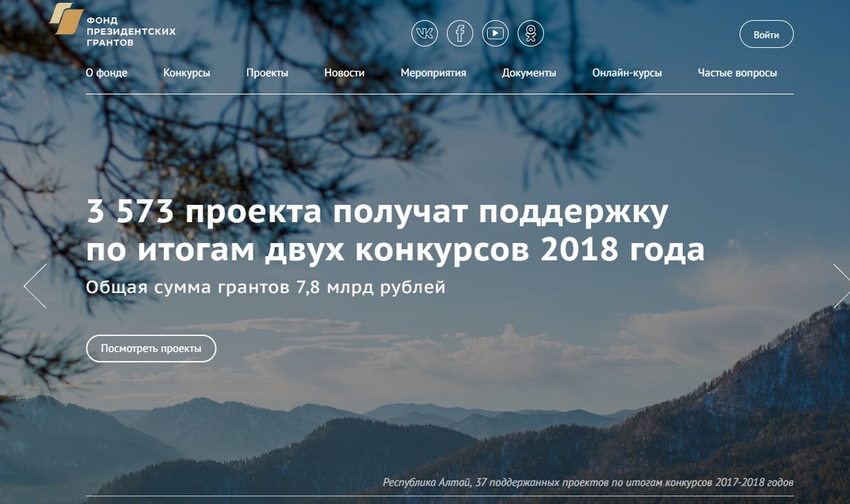Open the Документы menu item
Image resolution: width=850 pixels, height=504 pixels.
pyautogui.click(x=528, y=73)
